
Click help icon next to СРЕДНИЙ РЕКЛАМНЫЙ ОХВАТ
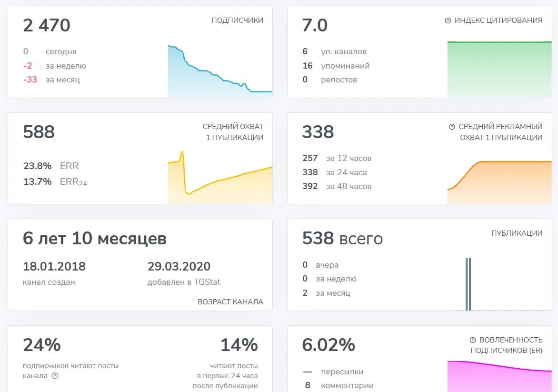[x=452, y=127]
